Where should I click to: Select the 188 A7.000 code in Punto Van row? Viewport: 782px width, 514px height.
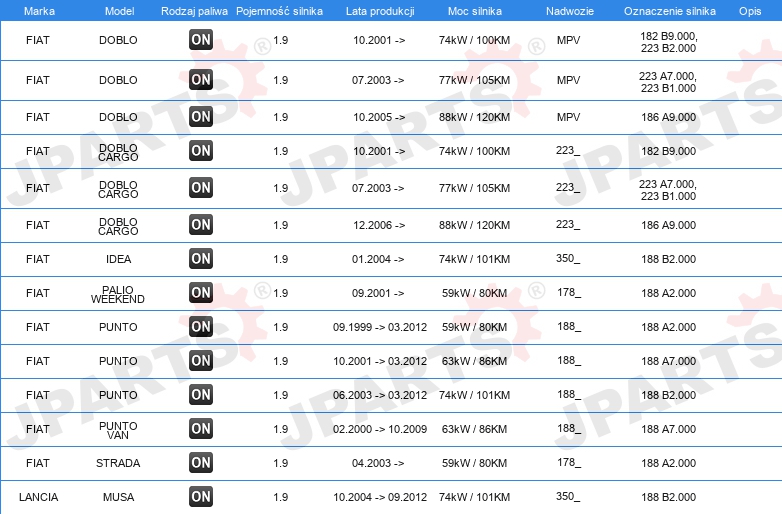tap(668, 429)
